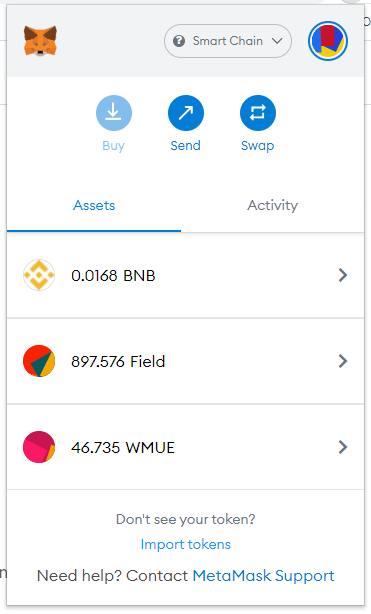The image size is (371, 614).
Task: Click the Swap arrows icon
Action: point(258,113)
